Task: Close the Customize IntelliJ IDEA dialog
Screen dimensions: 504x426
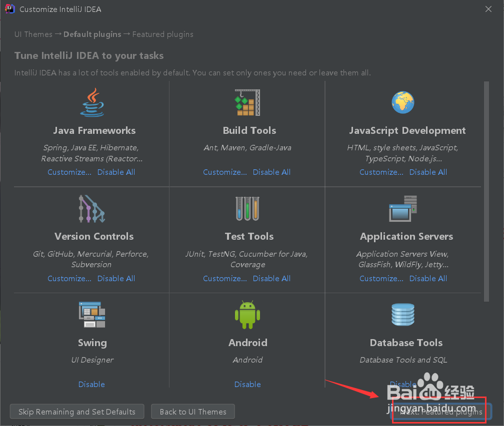Action: pyautogui.click(x=488, y=9)
